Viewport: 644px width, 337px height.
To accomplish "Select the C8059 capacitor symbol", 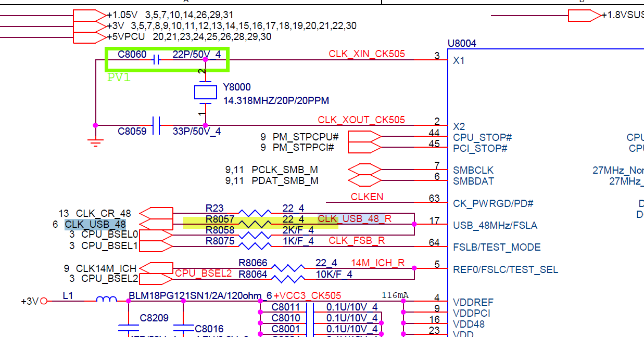I will (x=156, y=125).
